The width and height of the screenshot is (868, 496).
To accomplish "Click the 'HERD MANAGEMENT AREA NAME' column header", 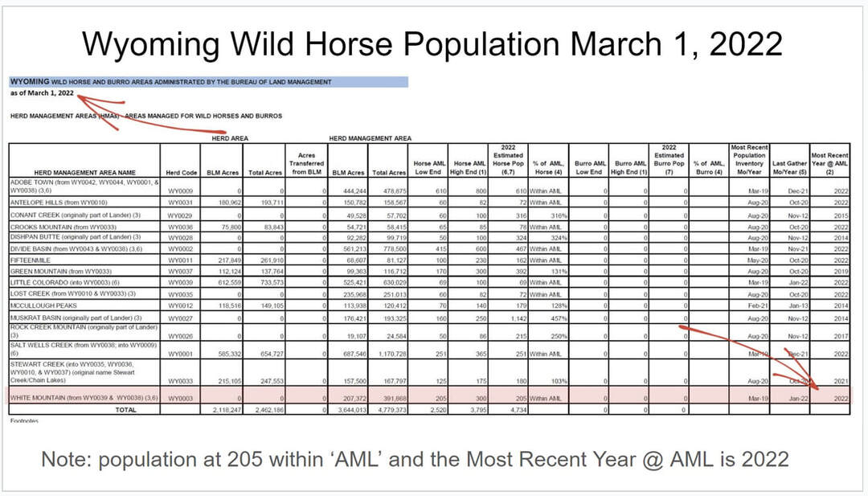I will tap(85, 172).
